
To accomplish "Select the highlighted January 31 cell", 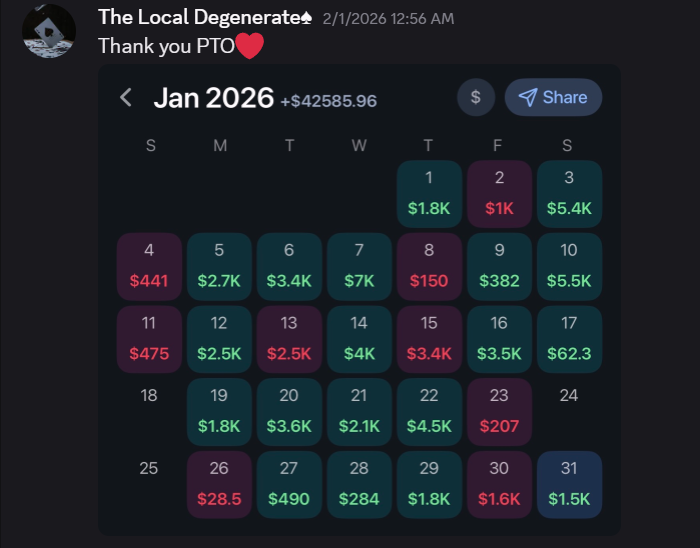I will 569,484.
